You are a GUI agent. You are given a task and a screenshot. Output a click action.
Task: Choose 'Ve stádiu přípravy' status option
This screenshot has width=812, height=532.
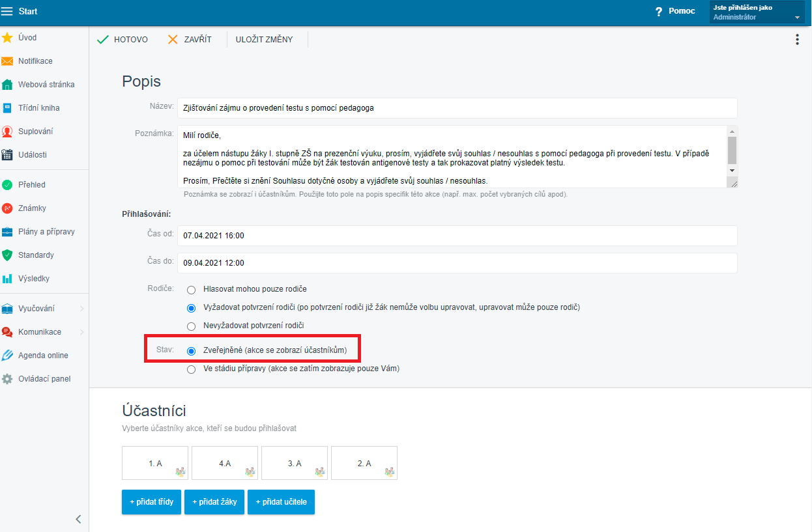pyautogui.click(x=191, y=369)
